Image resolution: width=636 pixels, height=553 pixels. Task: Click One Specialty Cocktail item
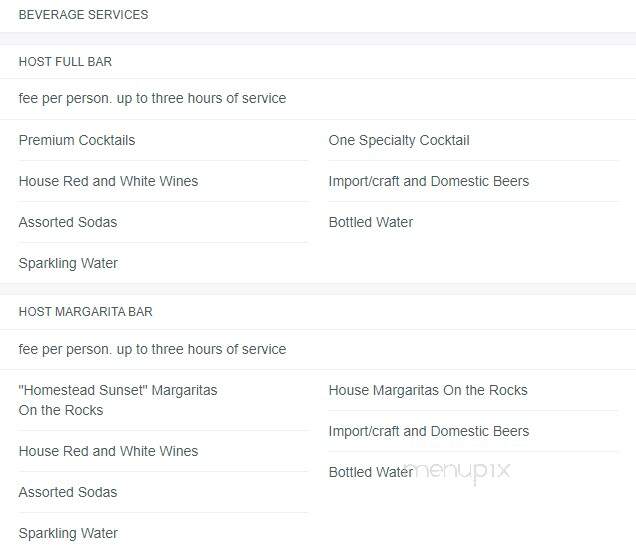tap(399, 140)
